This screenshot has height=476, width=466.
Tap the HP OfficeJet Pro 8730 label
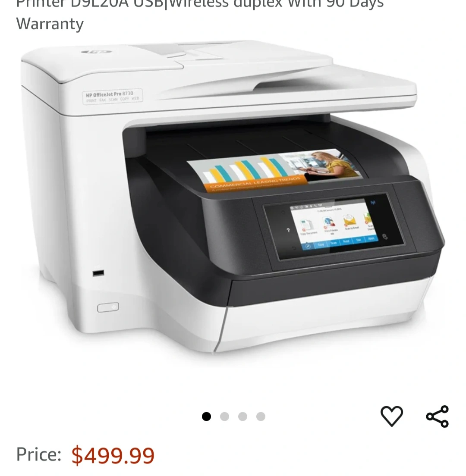112,96
